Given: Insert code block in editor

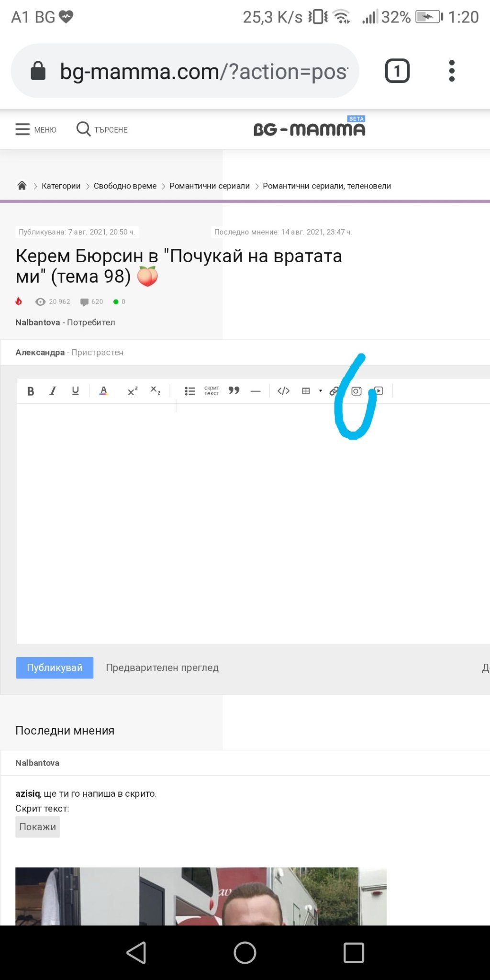Looking at the screenshot, I should 283,391.
